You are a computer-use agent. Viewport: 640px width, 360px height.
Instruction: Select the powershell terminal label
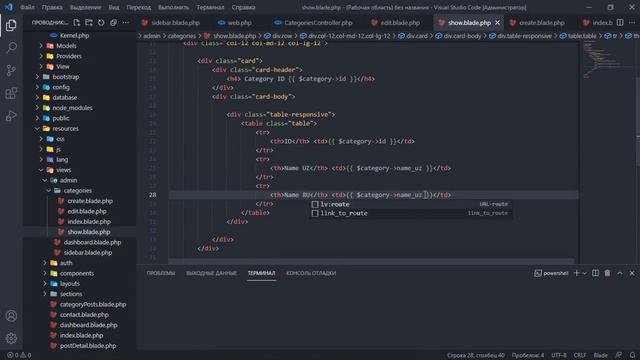pyautogui.click(x=551, y=273)
